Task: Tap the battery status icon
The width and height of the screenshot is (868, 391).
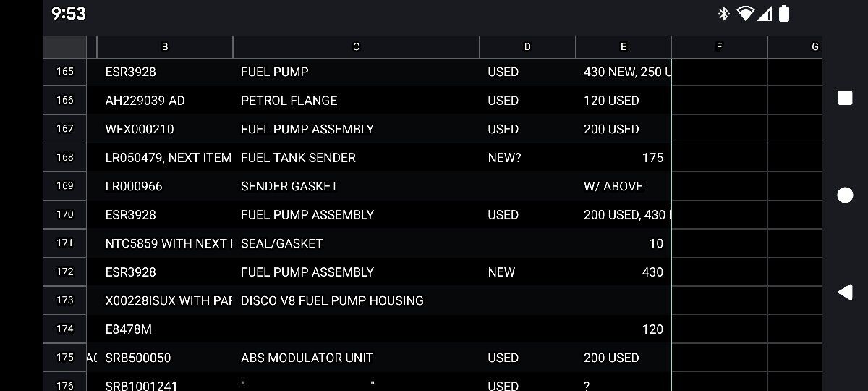Action: pyautogui.click(x=784, y=14)
